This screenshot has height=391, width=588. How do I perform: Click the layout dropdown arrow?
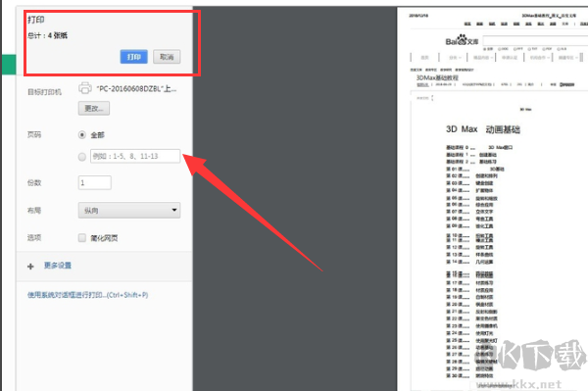174,210
